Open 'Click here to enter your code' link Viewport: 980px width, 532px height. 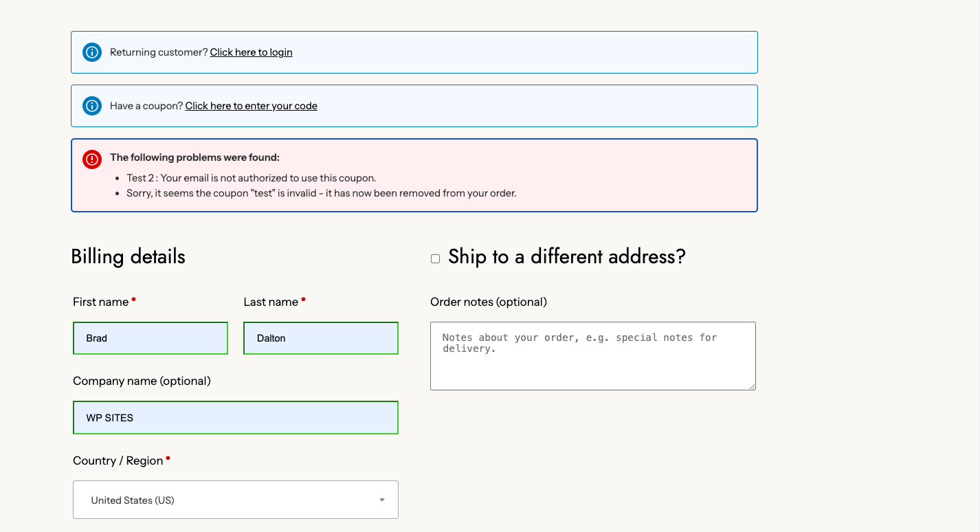coord(251,106)
